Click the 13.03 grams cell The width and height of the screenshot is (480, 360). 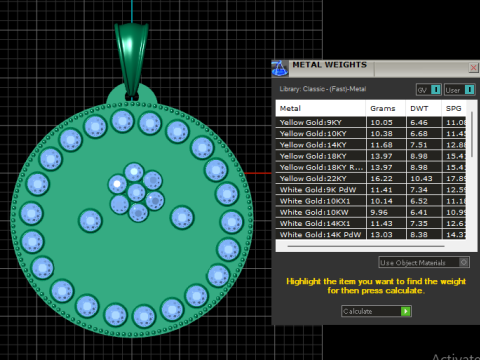[386, 235]
